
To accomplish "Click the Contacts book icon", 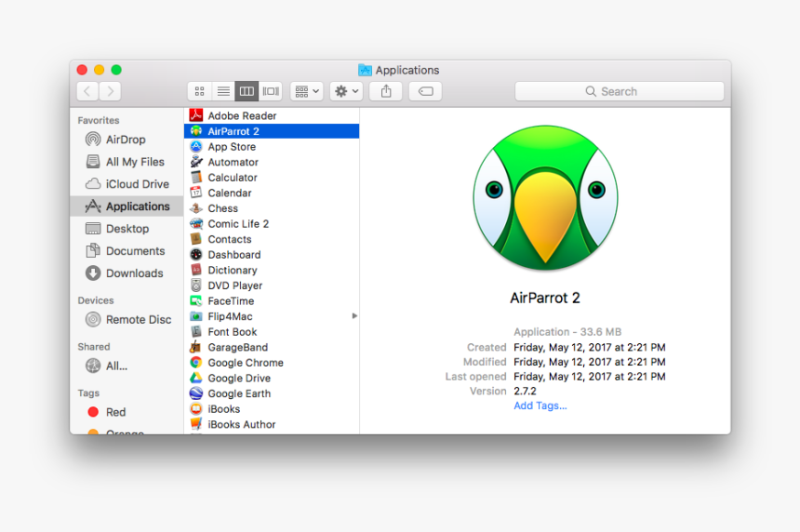I will click(196, 239).
